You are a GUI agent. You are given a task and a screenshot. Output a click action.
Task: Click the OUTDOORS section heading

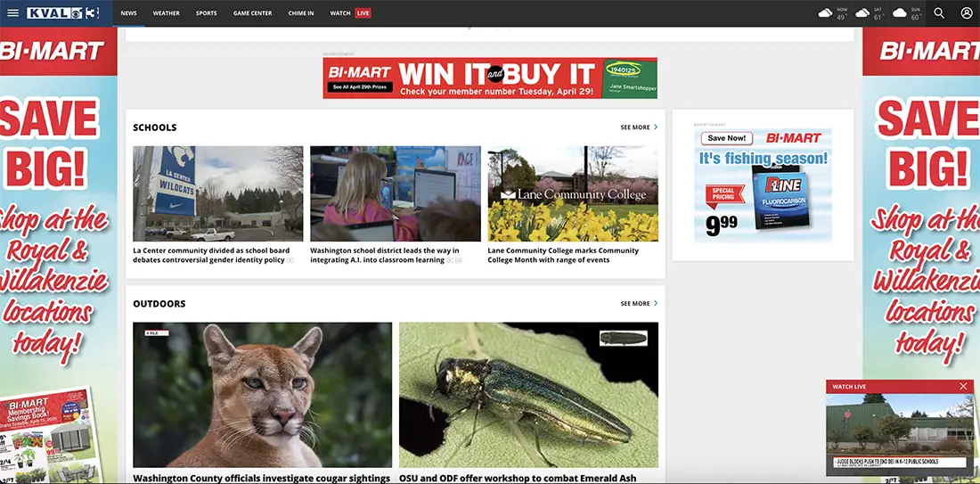[159, 303]
